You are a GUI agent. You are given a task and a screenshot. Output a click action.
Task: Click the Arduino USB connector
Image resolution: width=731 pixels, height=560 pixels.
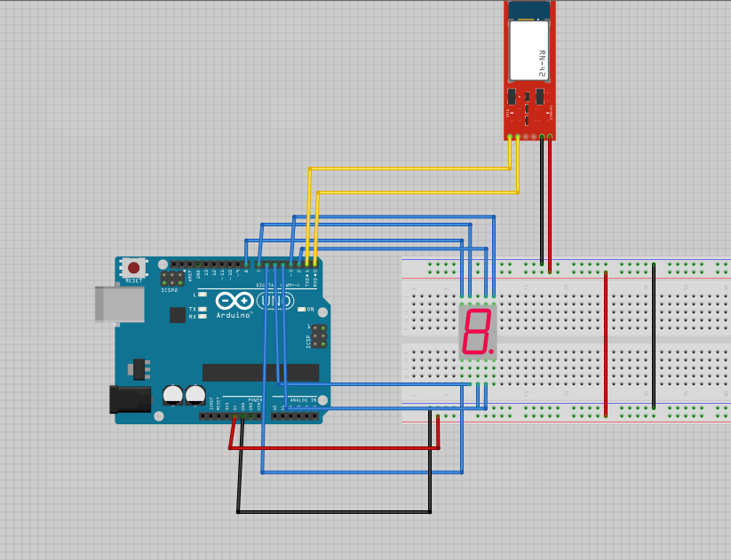(x=120, y=306)
